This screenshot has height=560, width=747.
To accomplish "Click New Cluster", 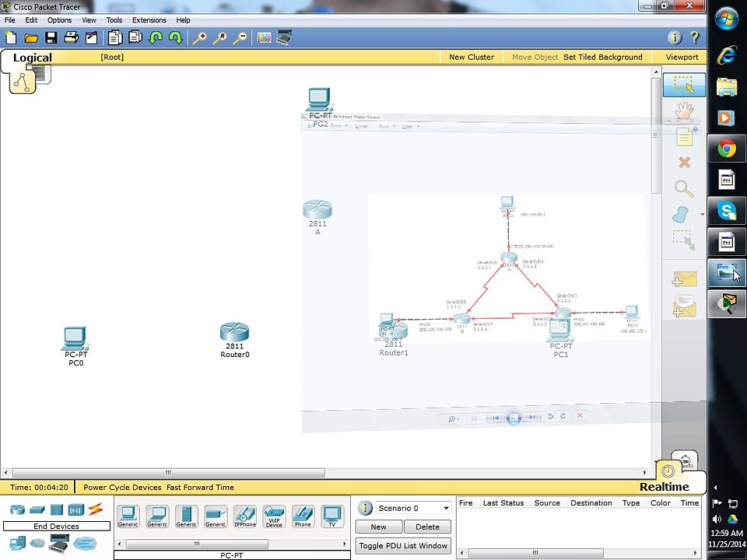I will [x=472, y=57].
